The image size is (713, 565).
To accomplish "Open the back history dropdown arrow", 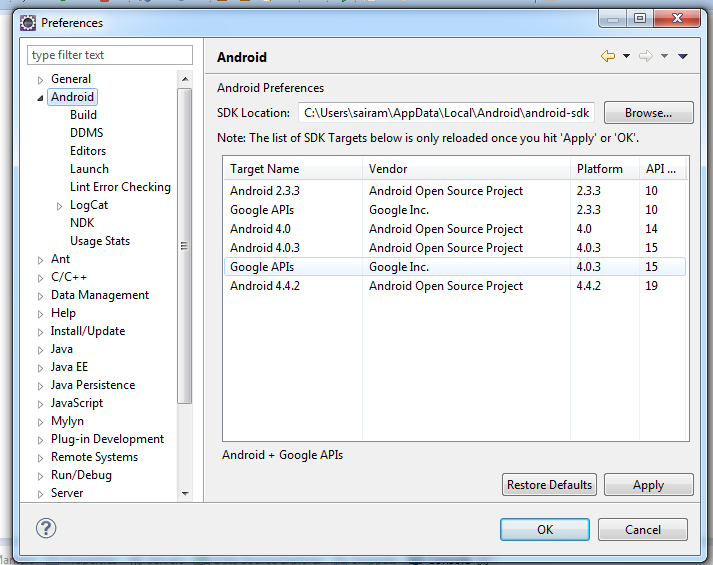I will (626, 56).
